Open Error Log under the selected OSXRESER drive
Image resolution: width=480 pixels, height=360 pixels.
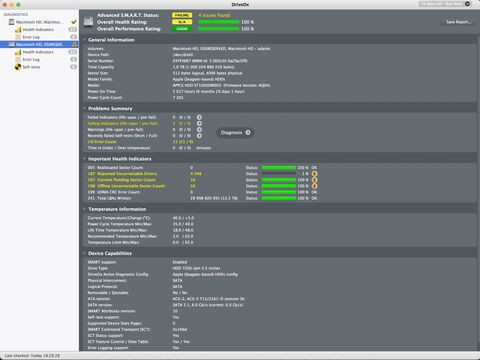pos(31,60)
